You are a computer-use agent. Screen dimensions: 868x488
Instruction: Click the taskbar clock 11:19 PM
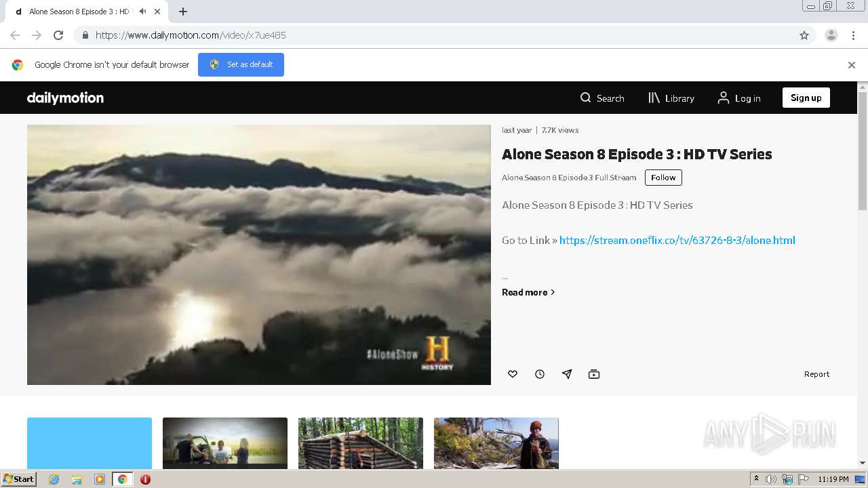click(x=833, y=479)
